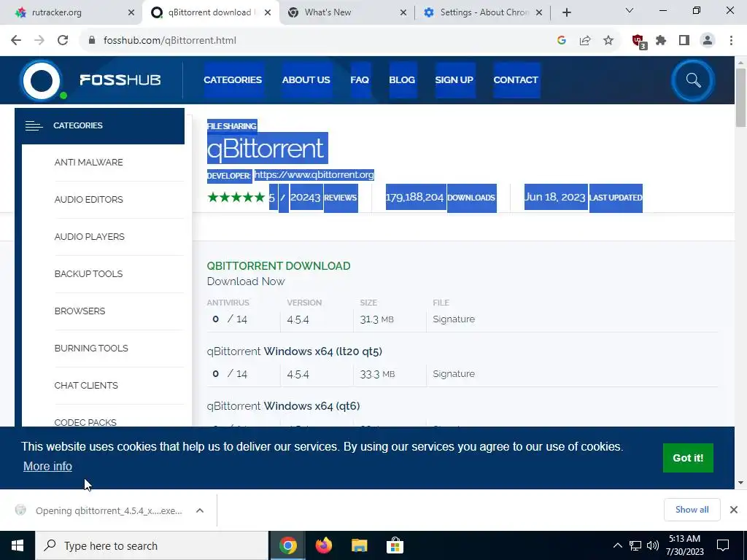Open Signature link for 33.3 MB file
The image size is (747, 560).
454,374
